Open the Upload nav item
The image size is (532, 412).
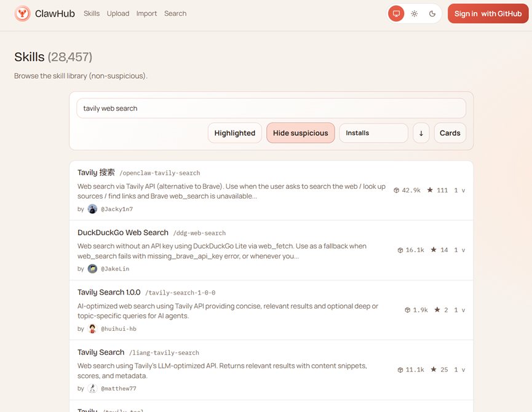[118, 14]
